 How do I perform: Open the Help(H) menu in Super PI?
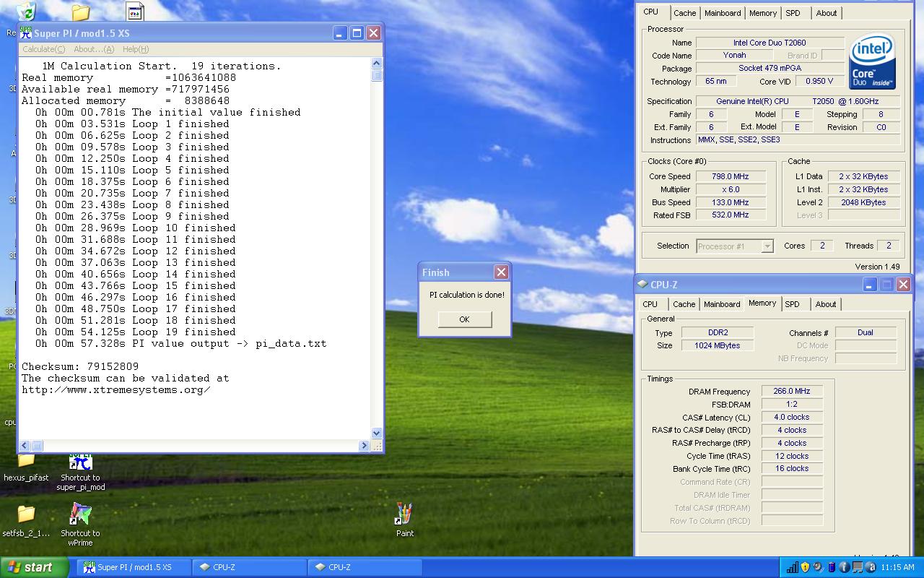coord(136,49)
